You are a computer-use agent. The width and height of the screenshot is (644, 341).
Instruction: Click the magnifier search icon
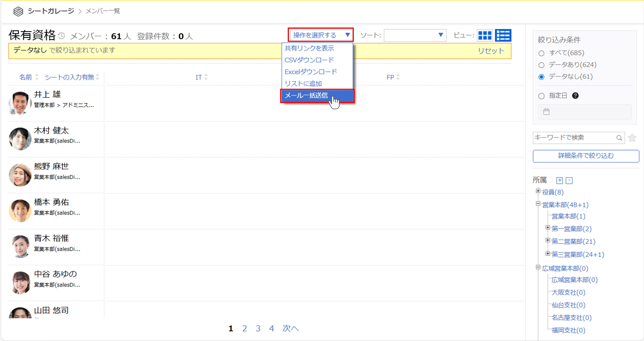coord(619,138)
